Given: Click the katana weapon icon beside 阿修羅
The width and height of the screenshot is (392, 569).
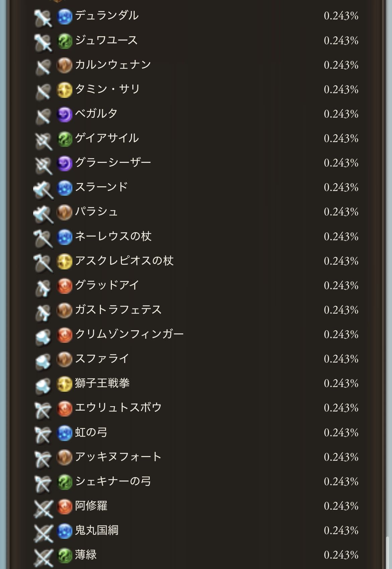Looking at the screenshot, I should point(43,507).
